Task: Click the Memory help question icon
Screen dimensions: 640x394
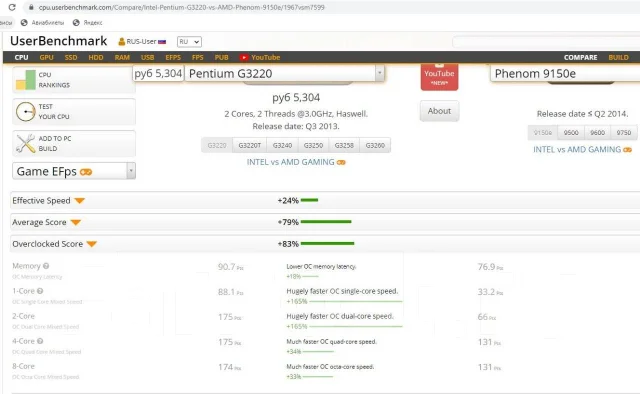Action: 46,266
